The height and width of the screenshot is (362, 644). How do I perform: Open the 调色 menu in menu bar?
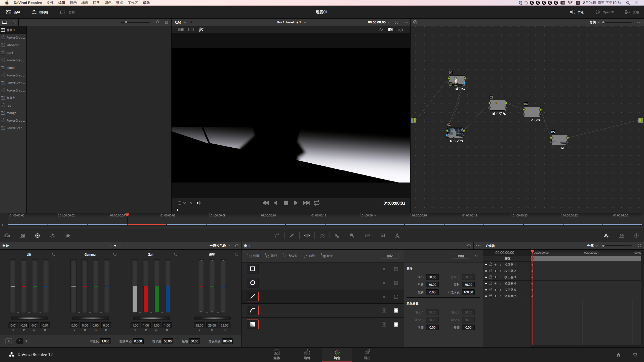108,3
